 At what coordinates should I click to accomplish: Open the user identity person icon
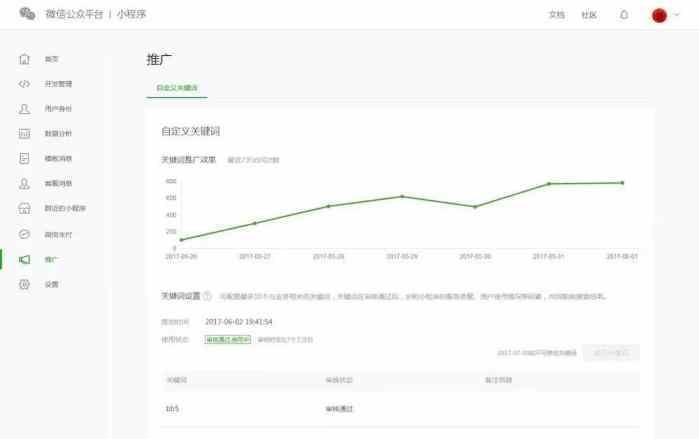coord(25,109)
